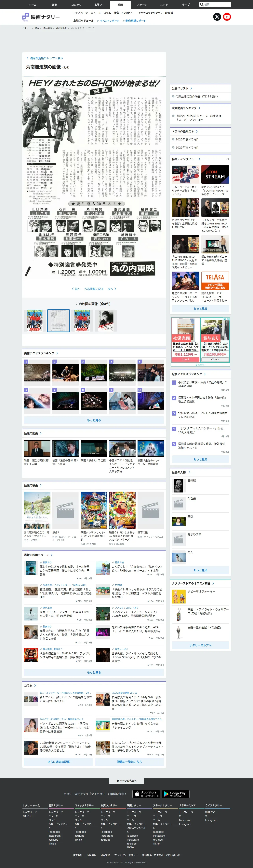The height and width of the screenshot is (868, 253).
Task: Open ニュース in the sub navigation
Action: [96, 13]
